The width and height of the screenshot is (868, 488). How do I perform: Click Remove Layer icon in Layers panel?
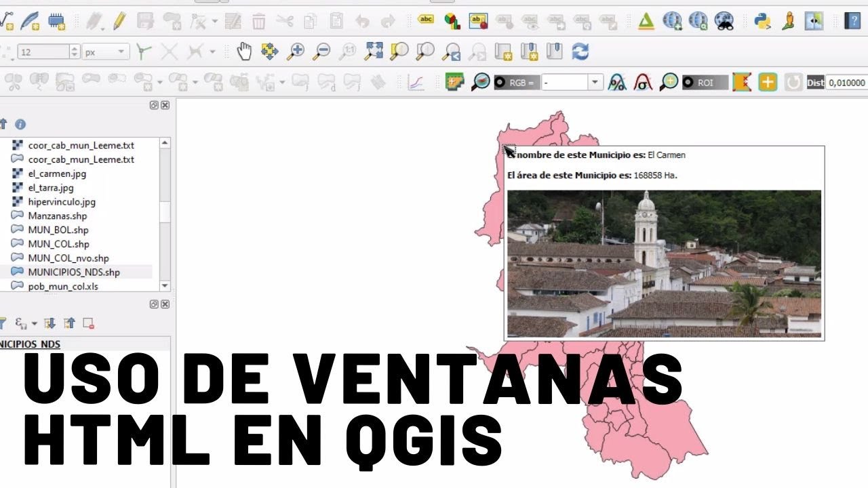coord(88,323)
